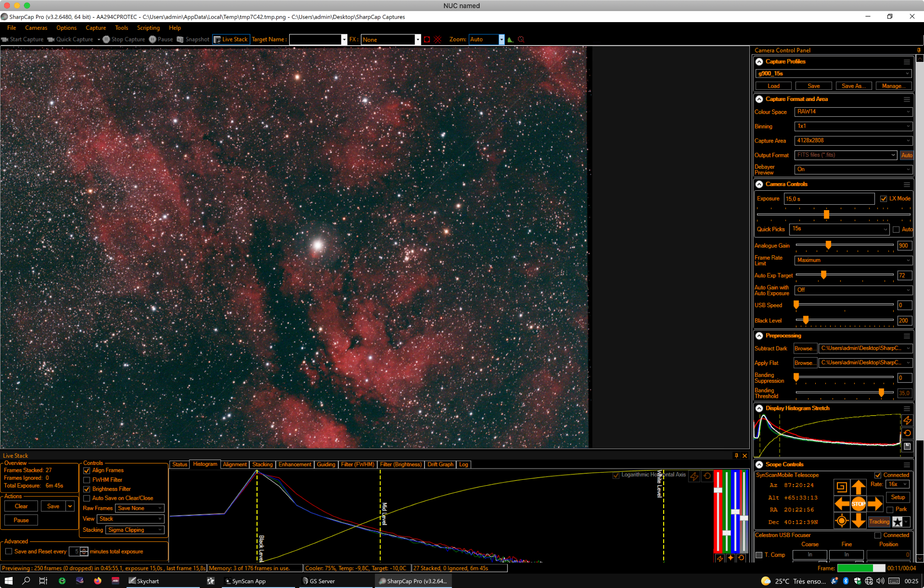This screenshot has width=924, height=588.
Task: Open the Stacking Sigma Clipping dropdown
Action: pos(135,530)
